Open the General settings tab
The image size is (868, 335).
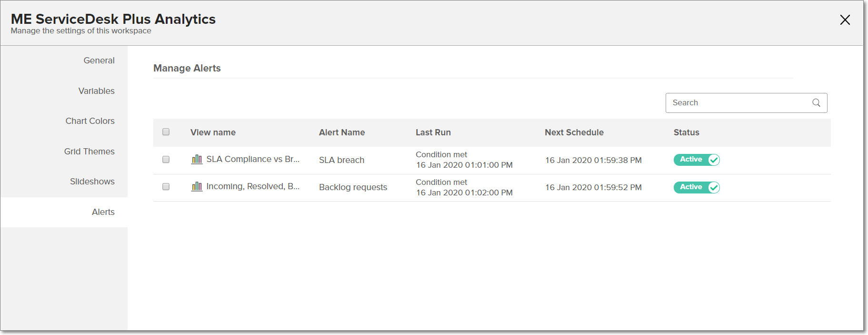99,61
